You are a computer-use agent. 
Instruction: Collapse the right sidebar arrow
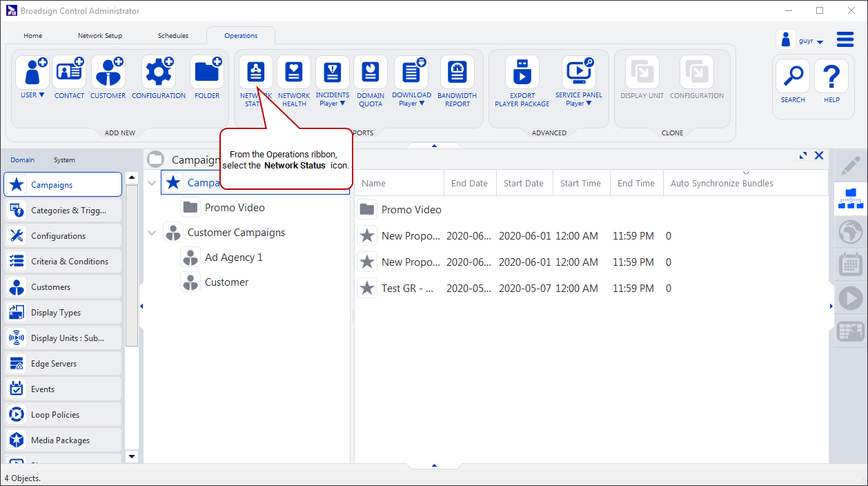click(831, 306)
